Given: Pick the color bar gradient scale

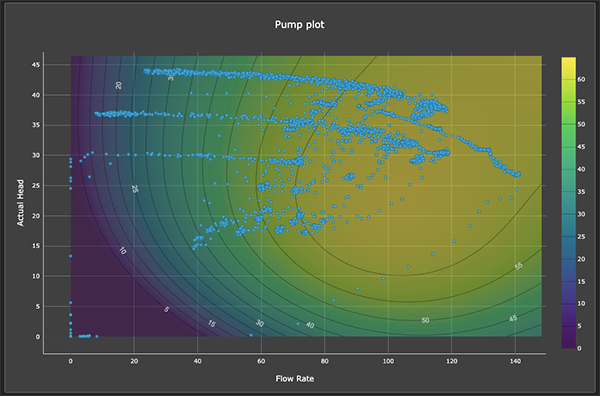Looking at the screenshot, I should pos(569,203).
